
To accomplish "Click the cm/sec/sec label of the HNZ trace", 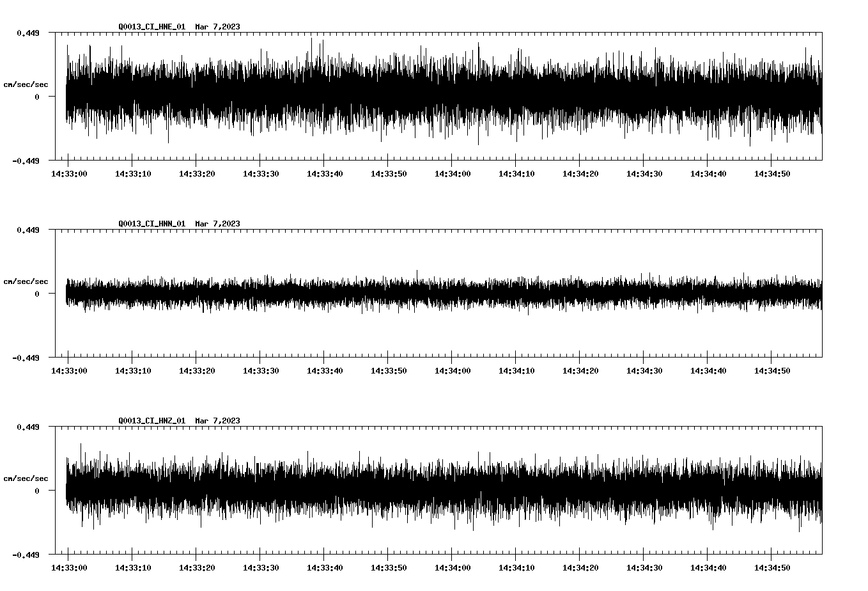I will point(26,477).
